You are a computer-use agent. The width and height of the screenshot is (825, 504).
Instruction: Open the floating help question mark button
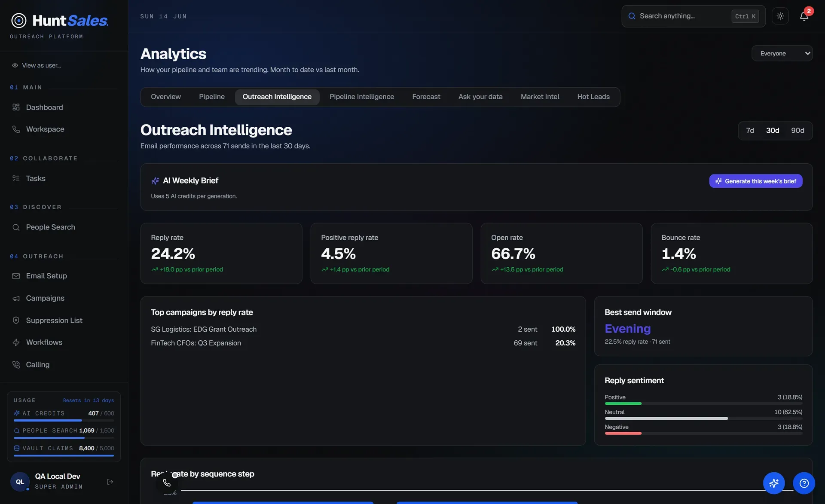point(804,483)
